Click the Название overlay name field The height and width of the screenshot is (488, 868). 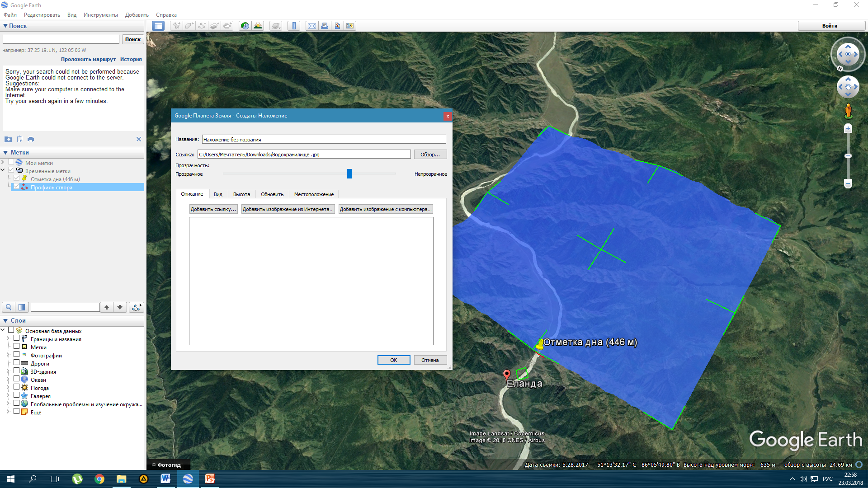click(x=324, y=140)
